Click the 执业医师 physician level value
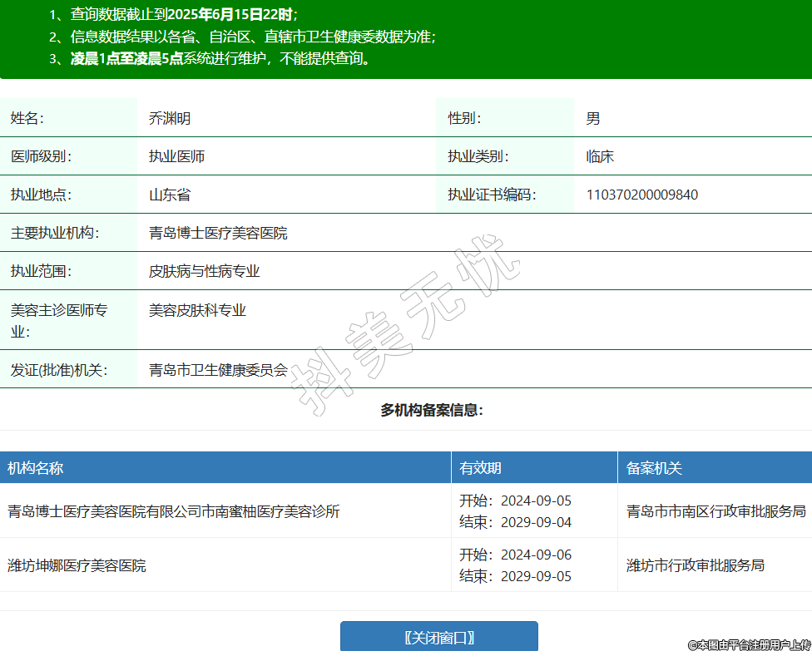This screenshot has width=812, height=651. click(176, 156)
